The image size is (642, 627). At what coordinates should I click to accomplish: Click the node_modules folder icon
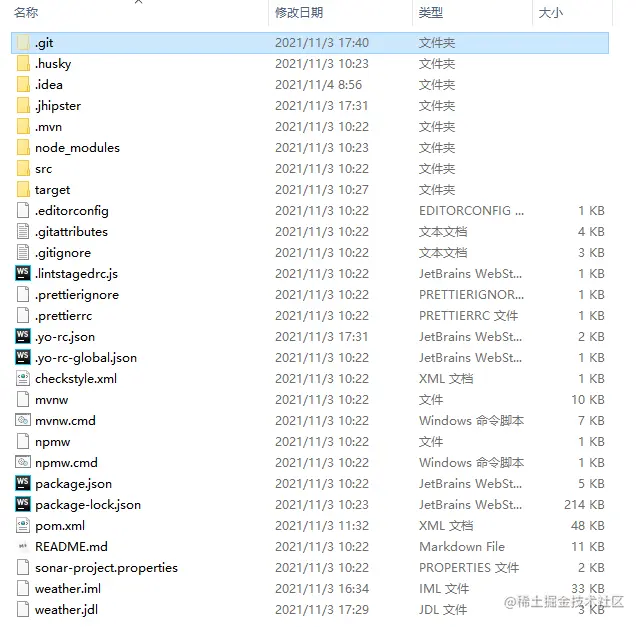click(23, 147)
